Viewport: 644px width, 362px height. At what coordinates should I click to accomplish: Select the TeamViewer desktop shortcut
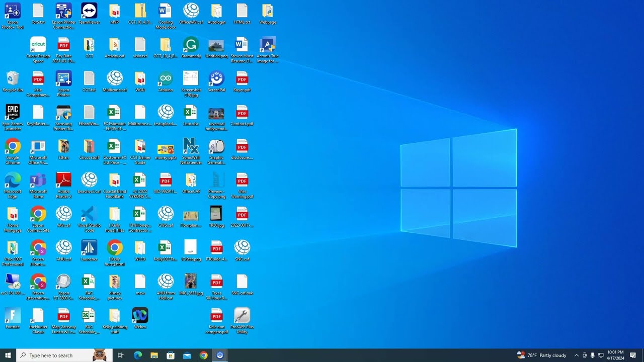[x=89, y=14]
